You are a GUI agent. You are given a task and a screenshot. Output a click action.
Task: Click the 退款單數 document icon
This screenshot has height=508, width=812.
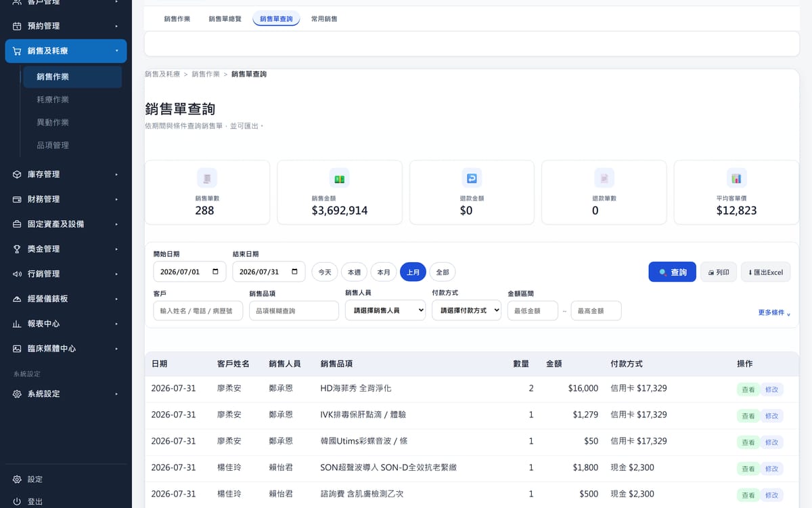tap(604, 178)
